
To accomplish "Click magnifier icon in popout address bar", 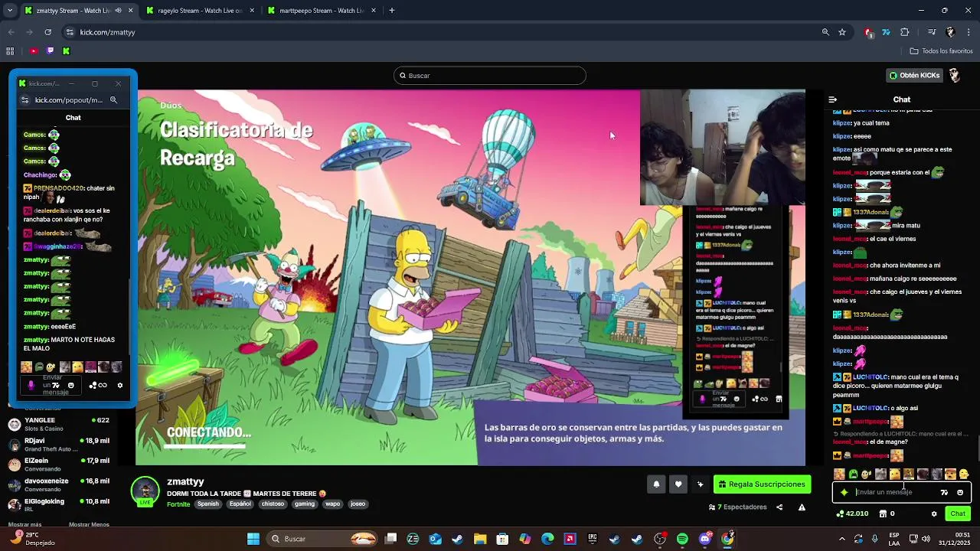I will click(x=113, y=99).
